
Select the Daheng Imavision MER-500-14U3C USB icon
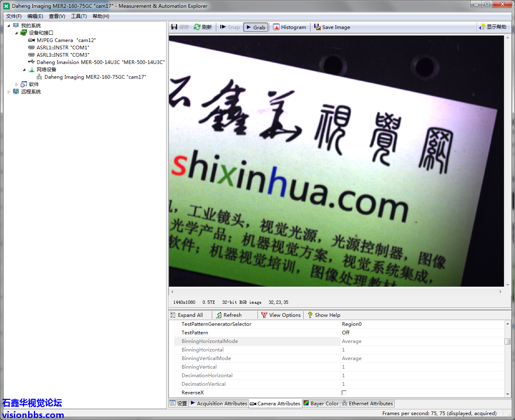pos(31,62)
